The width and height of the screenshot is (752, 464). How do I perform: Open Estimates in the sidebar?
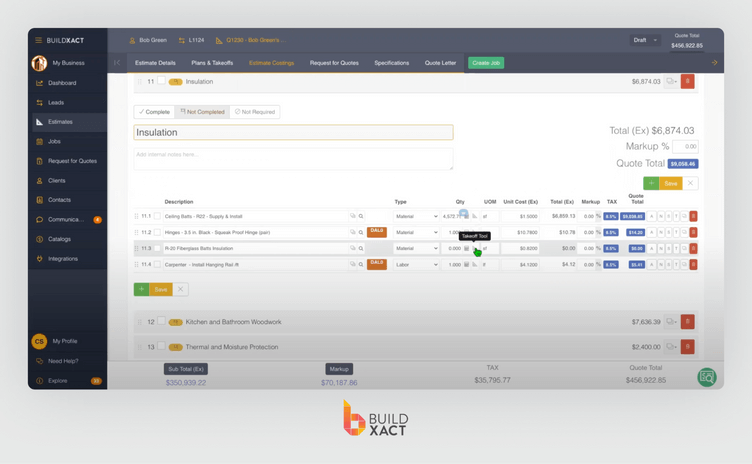tap(60, 122)
